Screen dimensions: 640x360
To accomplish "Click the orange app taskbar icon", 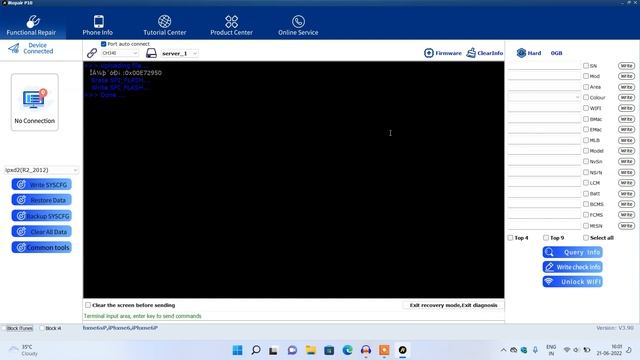I will tap(384, 350).
